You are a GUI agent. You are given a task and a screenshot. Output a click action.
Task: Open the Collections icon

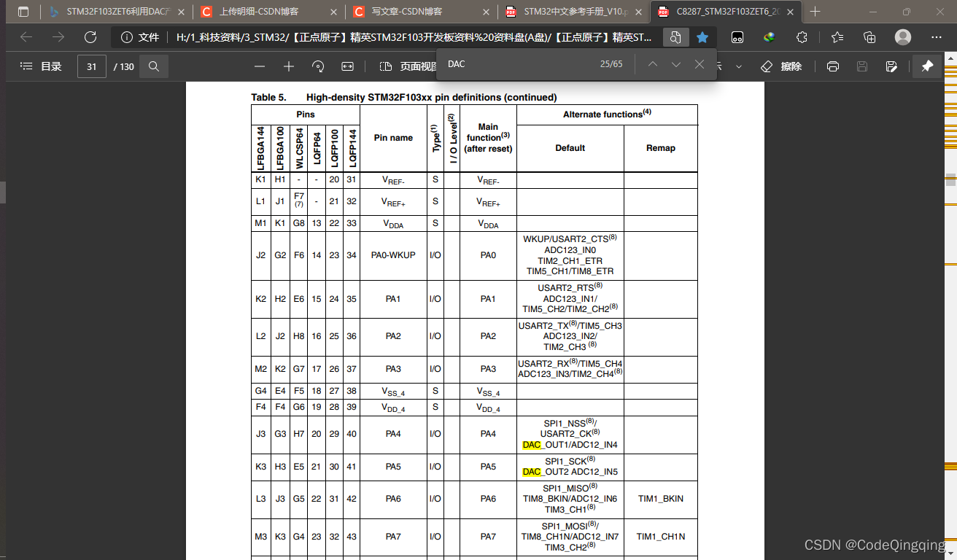click(x=869, y=37)
